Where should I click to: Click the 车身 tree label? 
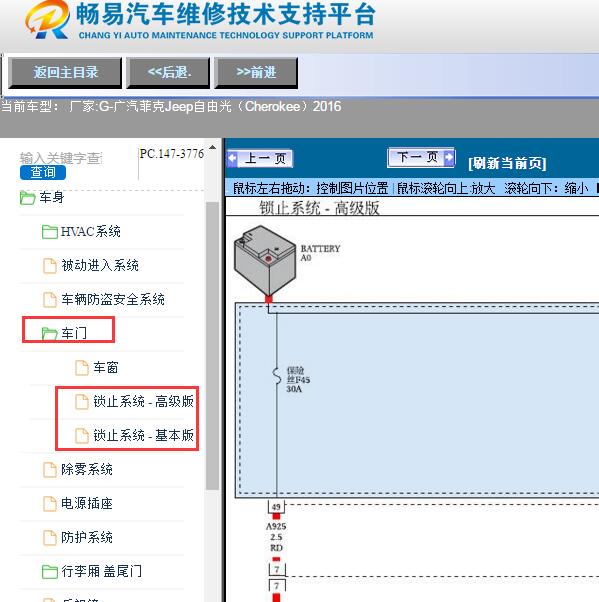51,198
